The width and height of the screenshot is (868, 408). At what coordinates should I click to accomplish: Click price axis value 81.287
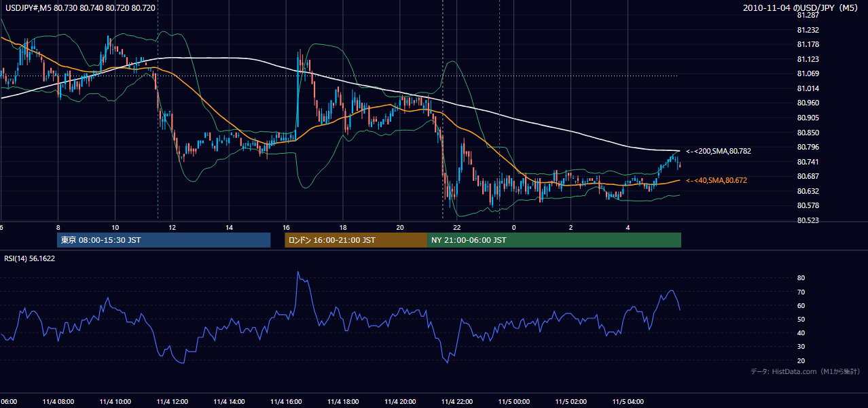(x=808, y=15)
